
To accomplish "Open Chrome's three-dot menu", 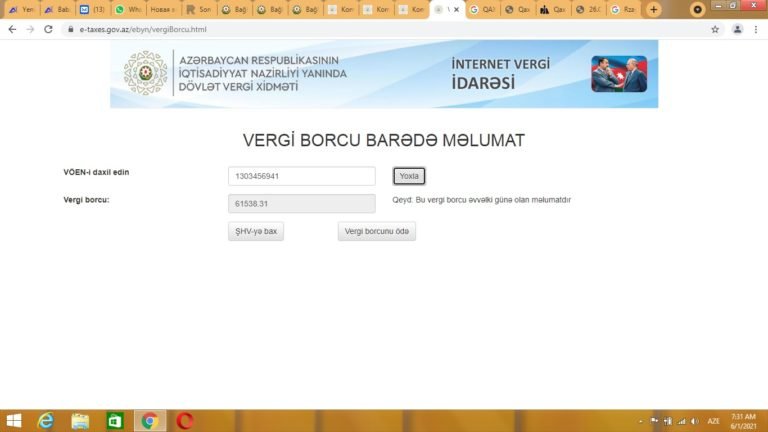I will (x=756, y=29).
